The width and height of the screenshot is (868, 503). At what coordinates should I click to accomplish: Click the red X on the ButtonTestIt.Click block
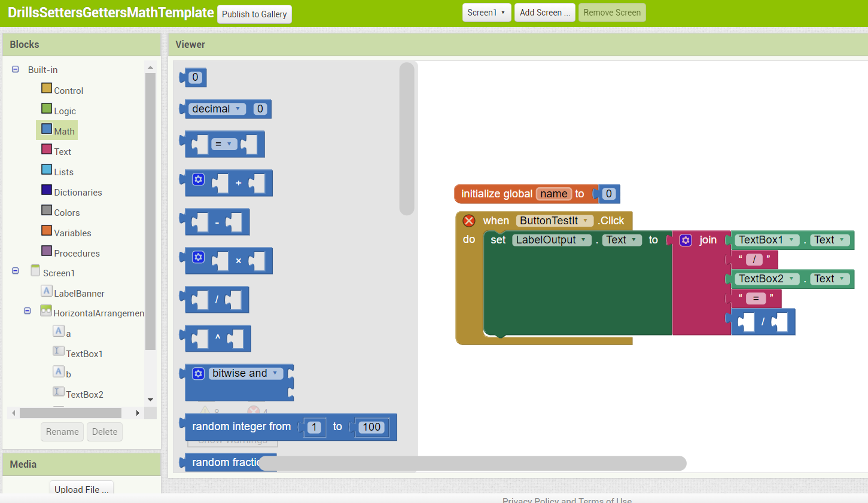tap(469, 220)
